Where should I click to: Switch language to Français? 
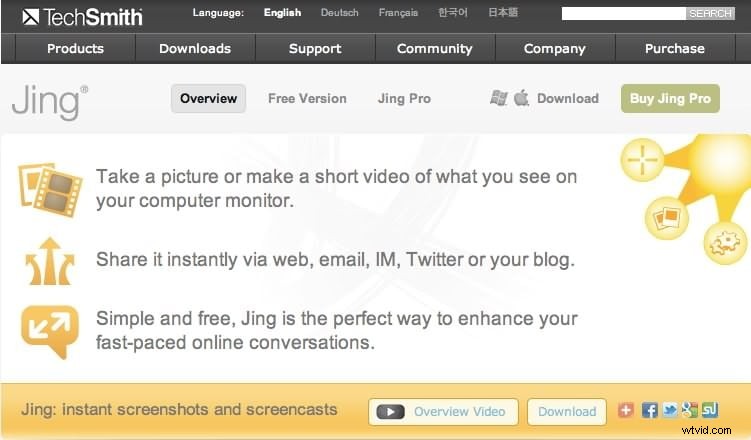(x=398, y=13)
